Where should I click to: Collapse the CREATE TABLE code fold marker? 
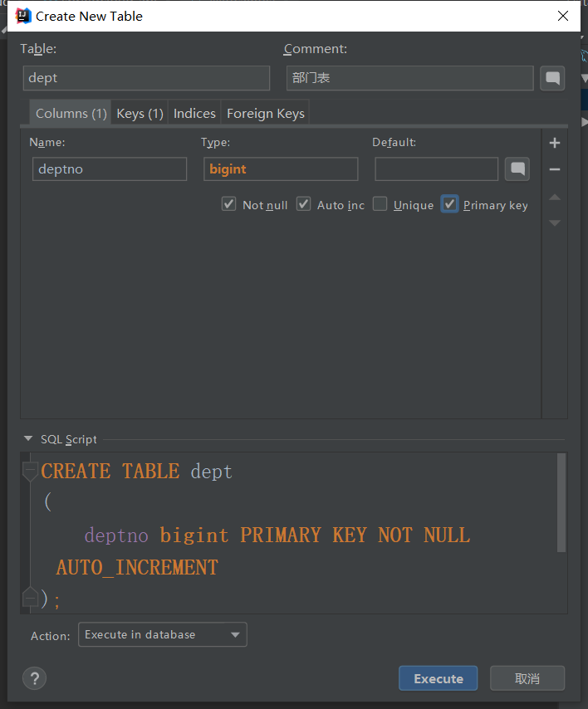pyautogui.click(x=30, y=472)
